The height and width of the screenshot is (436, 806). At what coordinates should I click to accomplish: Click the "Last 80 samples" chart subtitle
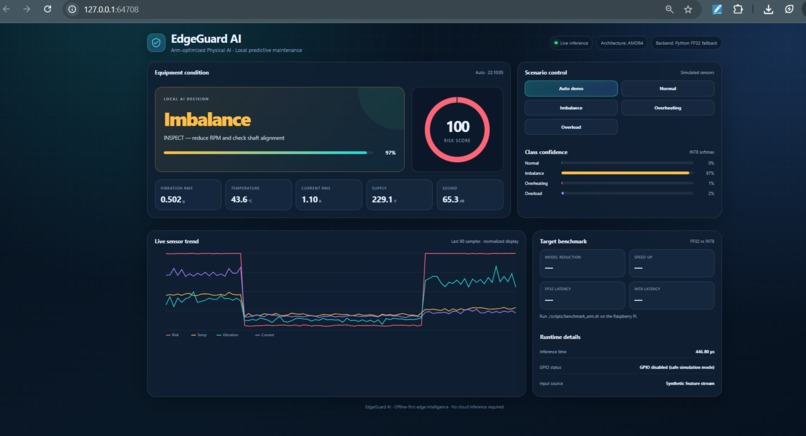click(485, 241)
